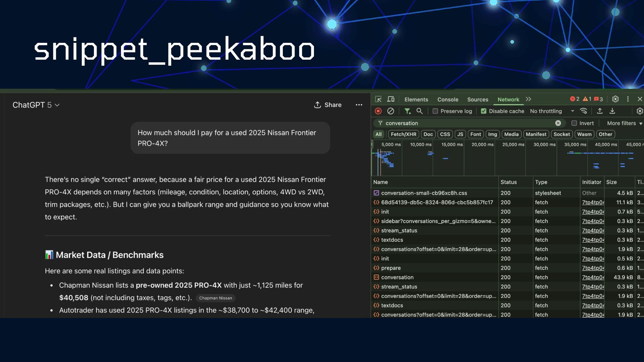Uncheck the Disable cache checkbox
The width and height of the screenshot is (644, 362).
click(x=484, y=111)
